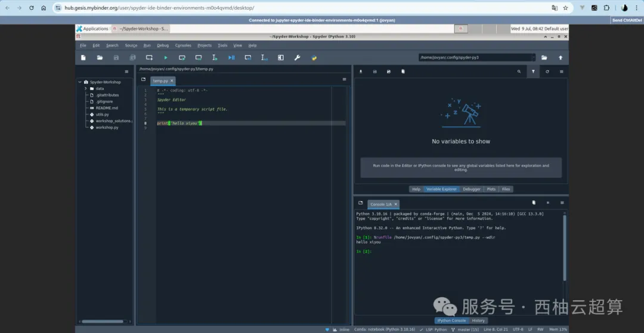Save the current file via toolbar
This screenshot has height=333, width=644.
(116, 58)
